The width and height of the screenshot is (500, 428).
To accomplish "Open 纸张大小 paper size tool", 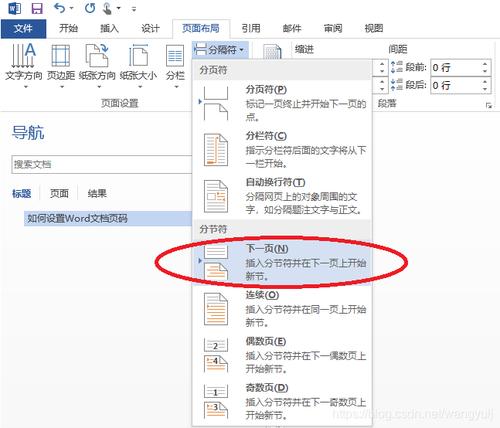I will point(138,62).
